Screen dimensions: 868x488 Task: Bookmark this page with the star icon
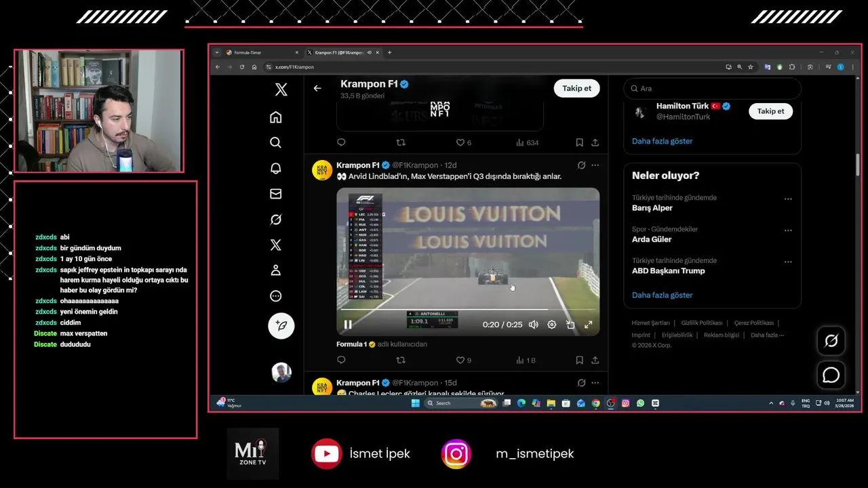pyautogui.click(x=751, y=67)
